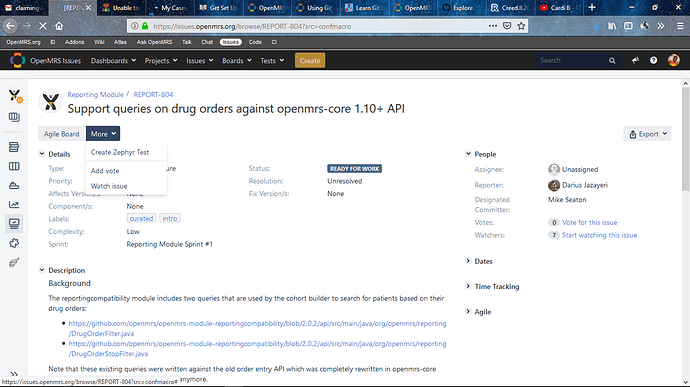
Task: Click the OpenMRS logo icon
Action: click(17, 60)
